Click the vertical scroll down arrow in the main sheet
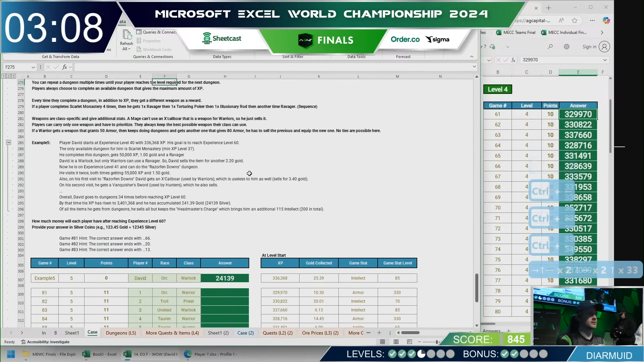 pos(477,325)
